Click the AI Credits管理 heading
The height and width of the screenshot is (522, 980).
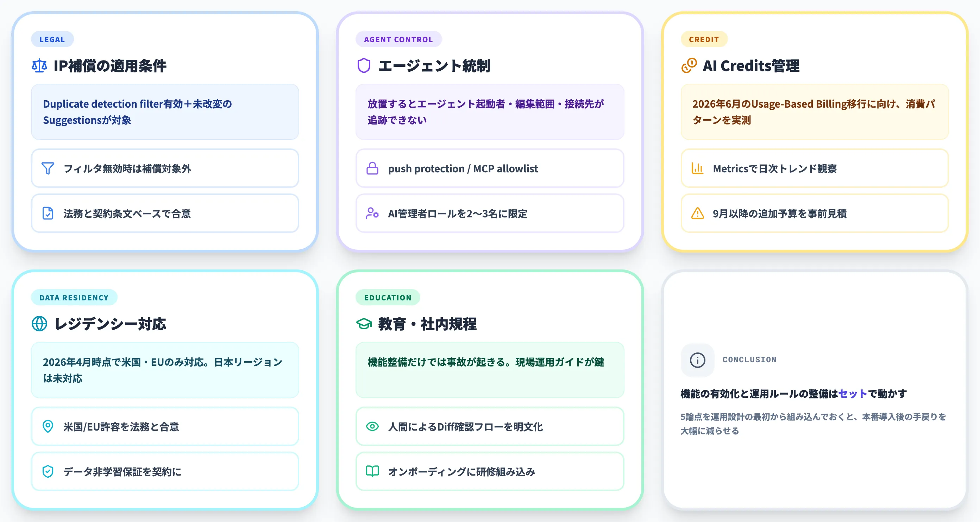tap(751, 66)
